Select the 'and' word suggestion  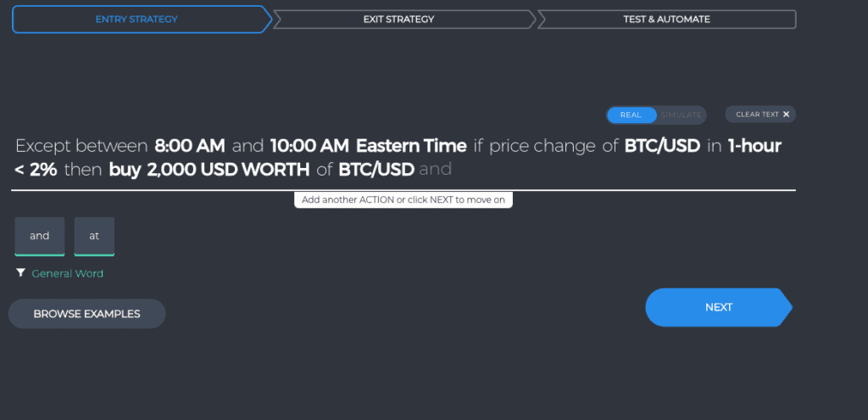[40, 236]
